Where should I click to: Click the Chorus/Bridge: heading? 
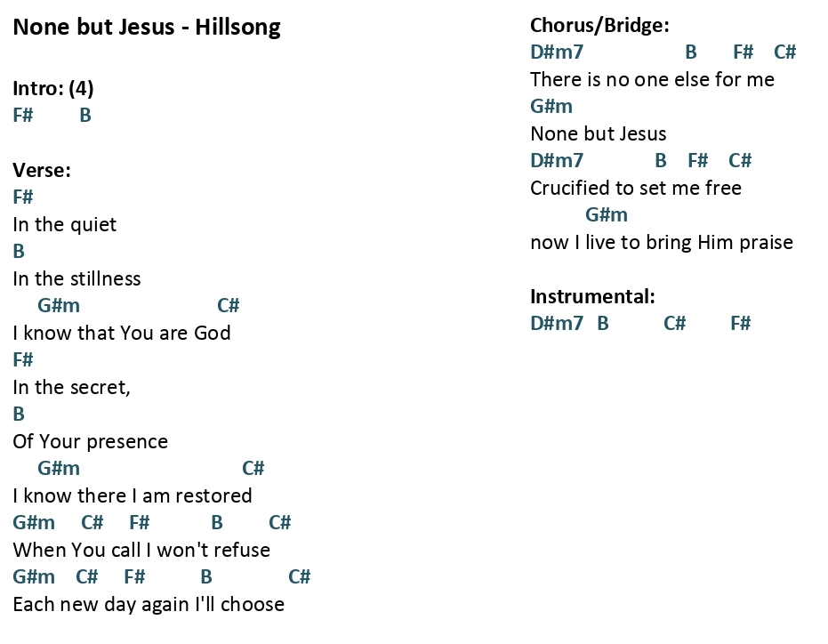point(599,26)
